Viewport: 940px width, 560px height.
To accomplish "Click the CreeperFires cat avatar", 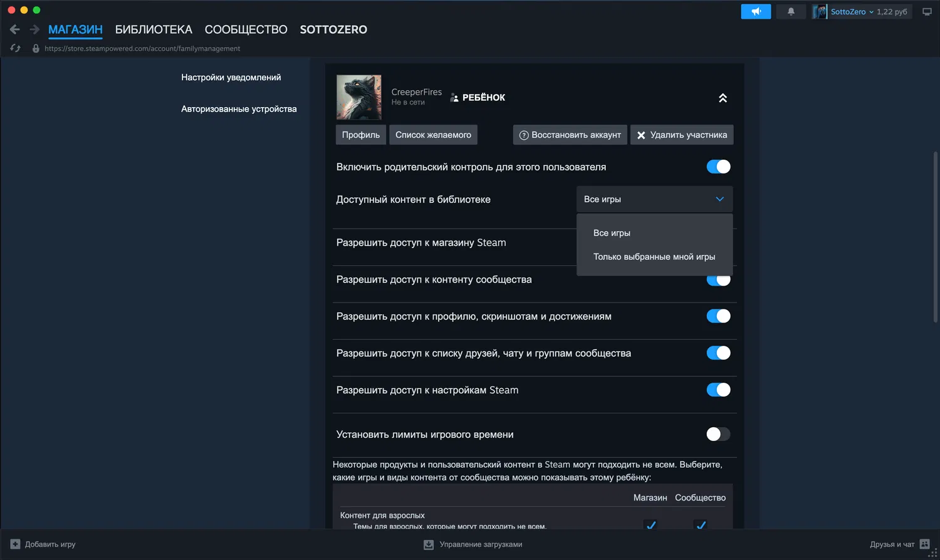I will pos(359,97).
